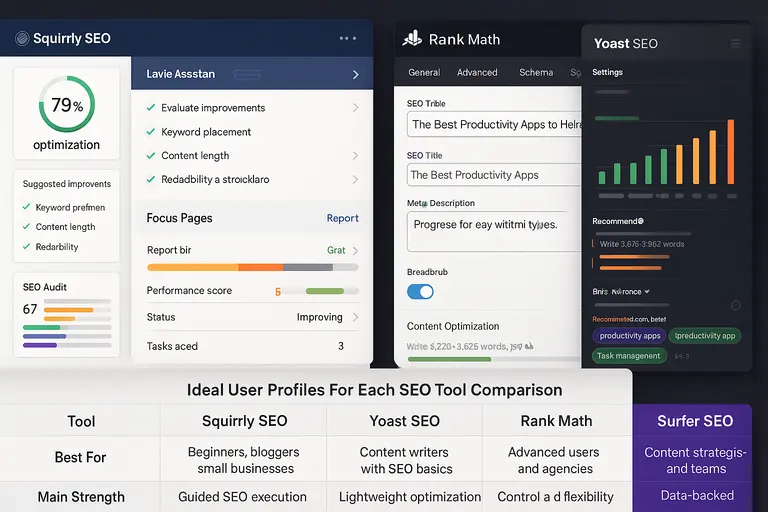This screenshot has height=512, width=768.
Task: Expand the Evaluate improvements row chevron
Action: point(356,107)
